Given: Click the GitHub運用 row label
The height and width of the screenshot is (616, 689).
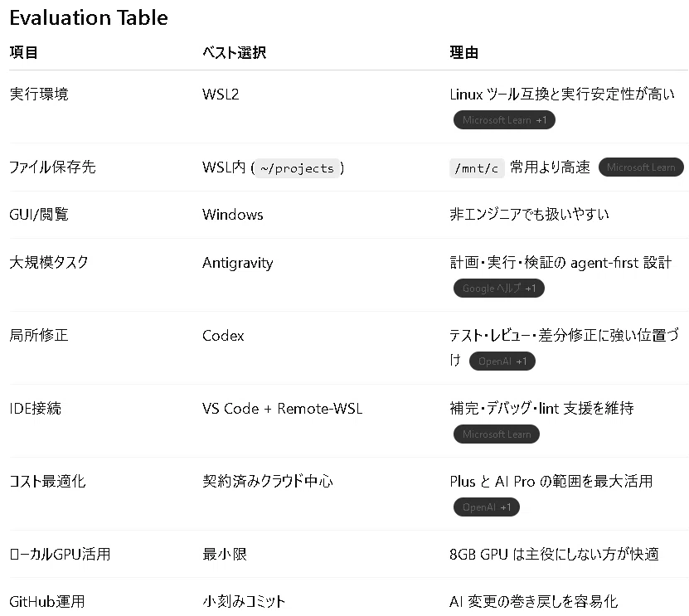Looking at the screenshot, I should coord(47,602).
